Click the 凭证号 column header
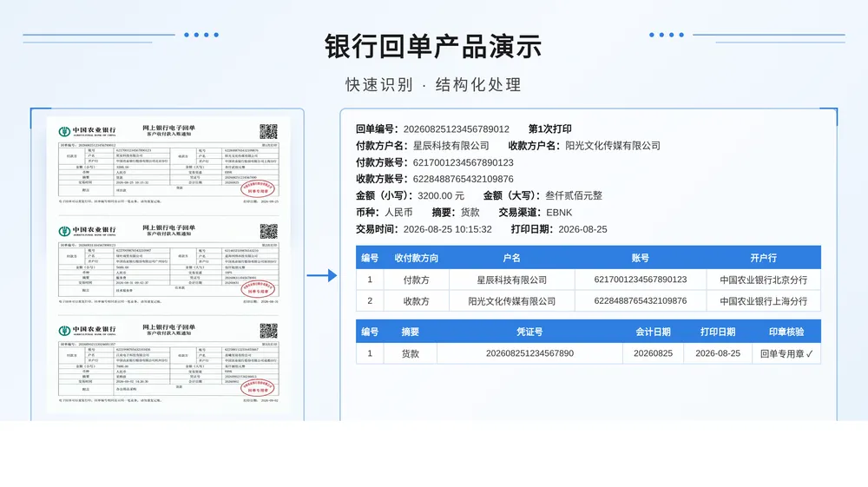 [x=529, y=332]
